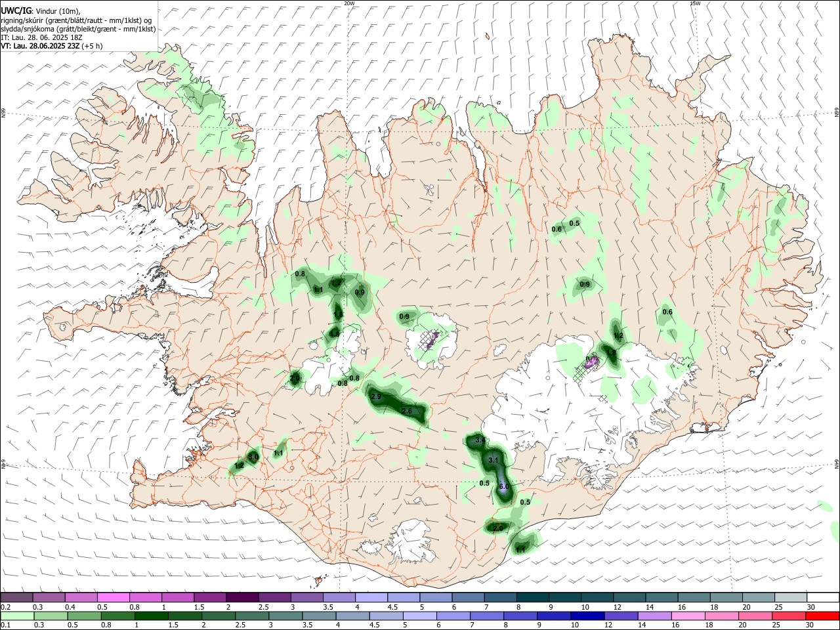Click the 6.0 precipitation value on the map
Viewport: 840px width, 630px height.
(504, 486)
